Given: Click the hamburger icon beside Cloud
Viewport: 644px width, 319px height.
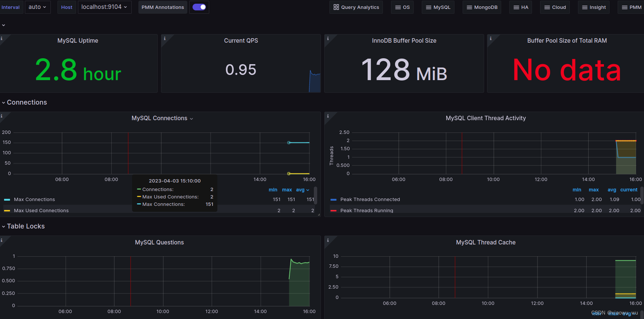Looking at the screenshot, I should [x=547, y=7].
